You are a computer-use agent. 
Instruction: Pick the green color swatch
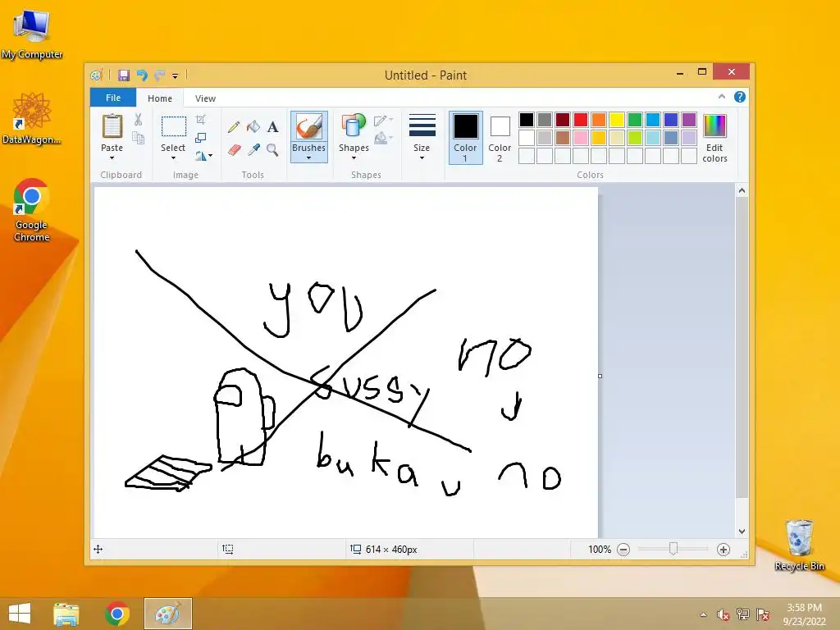(634, 120)
